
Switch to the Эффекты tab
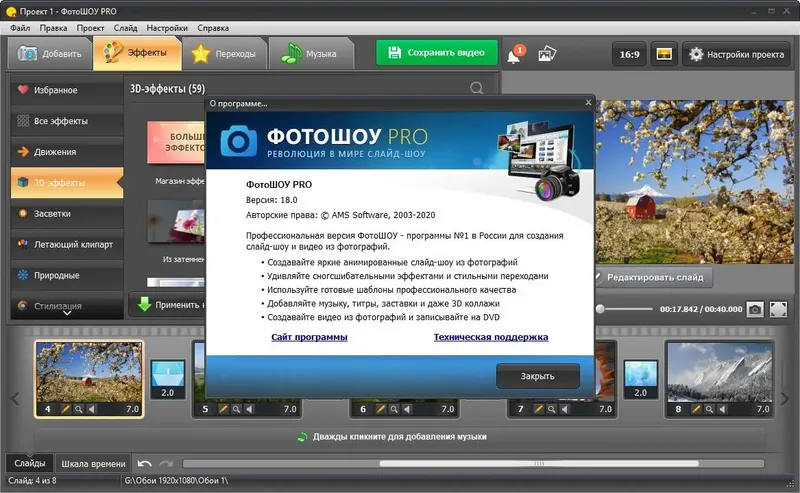[137, 53]
